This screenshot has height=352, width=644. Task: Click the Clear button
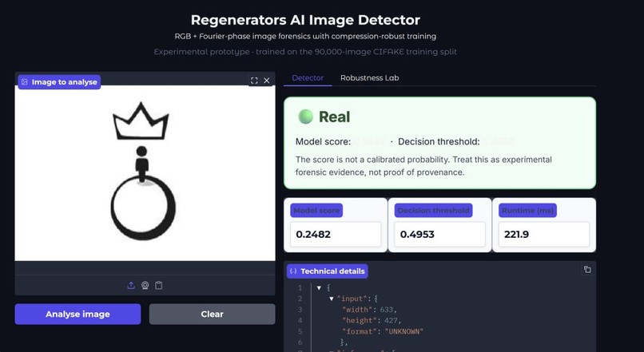coord(212,314)
